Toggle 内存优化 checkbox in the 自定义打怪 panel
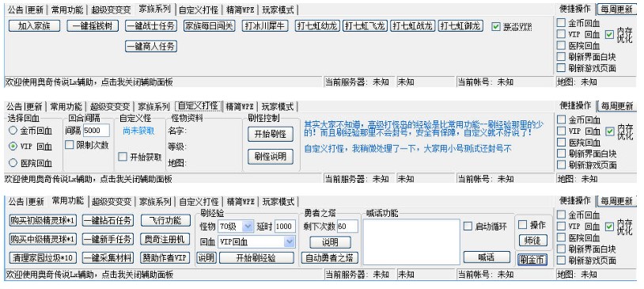This screenshot has width=644, height=289. [x=609, y=131]
